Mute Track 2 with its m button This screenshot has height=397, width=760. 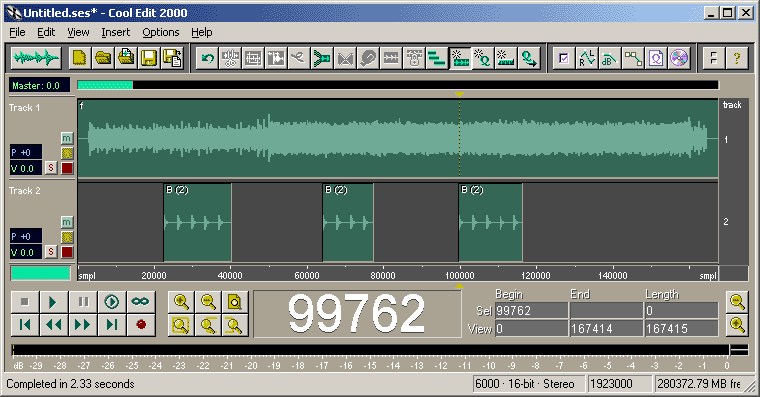click(67, 222)
